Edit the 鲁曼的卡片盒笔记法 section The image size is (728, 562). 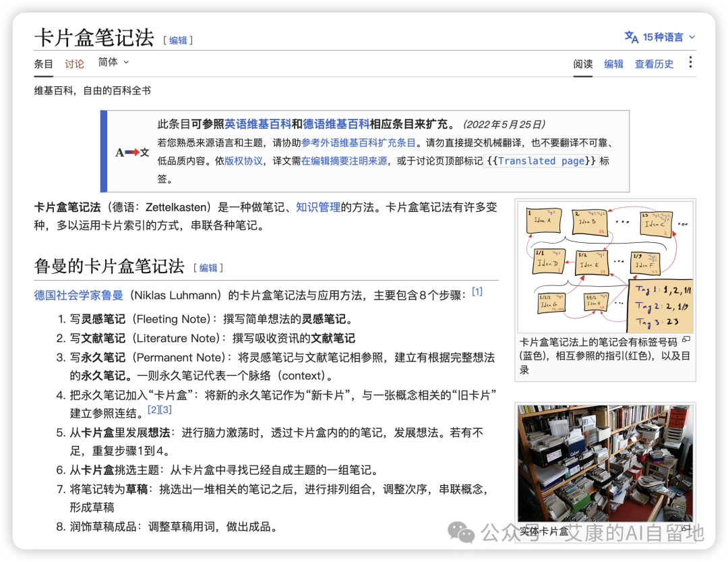point(208,268)
